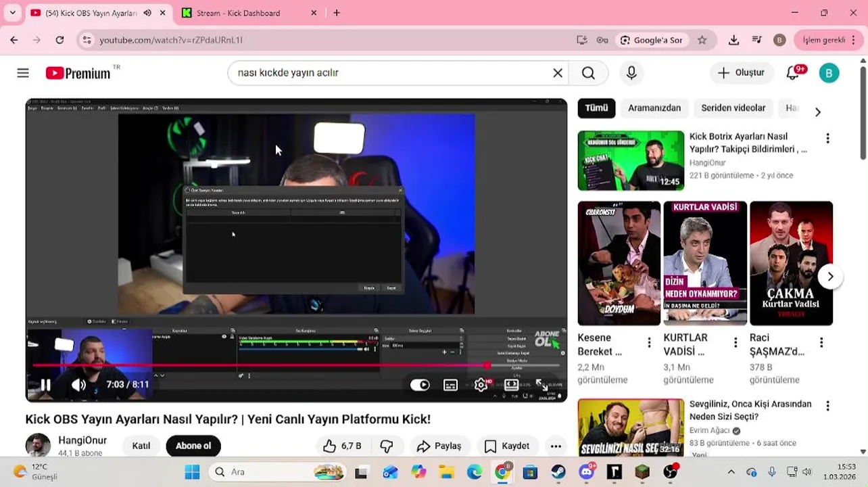
Task: Open the YouTube account avatar menu
Action: [x=829, y=73]
